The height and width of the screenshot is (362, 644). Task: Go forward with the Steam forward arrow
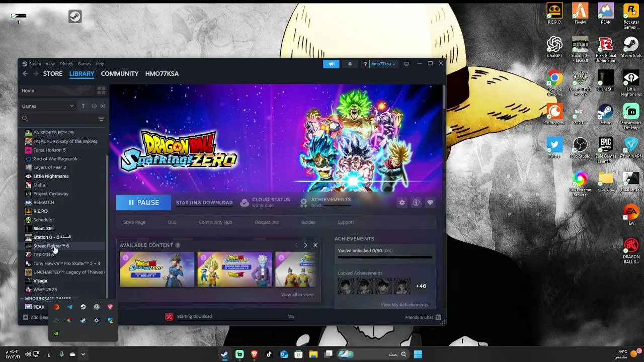36,73
